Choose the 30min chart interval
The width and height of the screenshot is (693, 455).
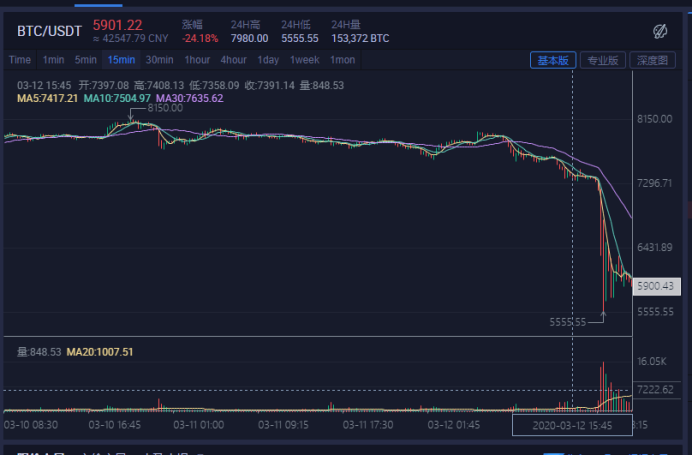[159, 60]
